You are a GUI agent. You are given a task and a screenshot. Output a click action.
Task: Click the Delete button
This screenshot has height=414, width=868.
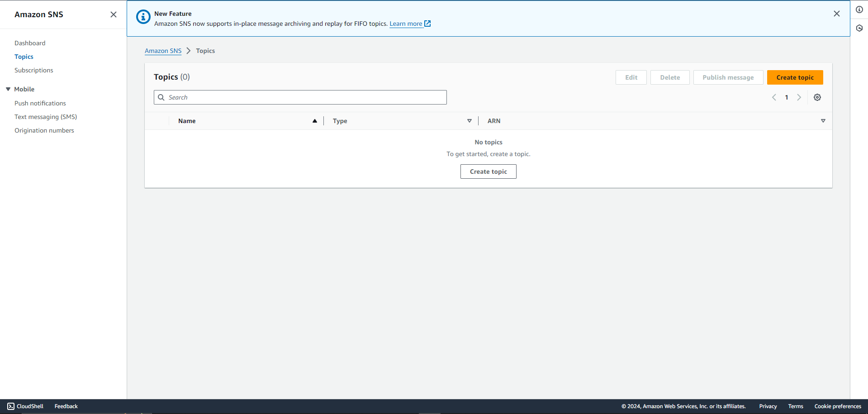tap(670, 77)
